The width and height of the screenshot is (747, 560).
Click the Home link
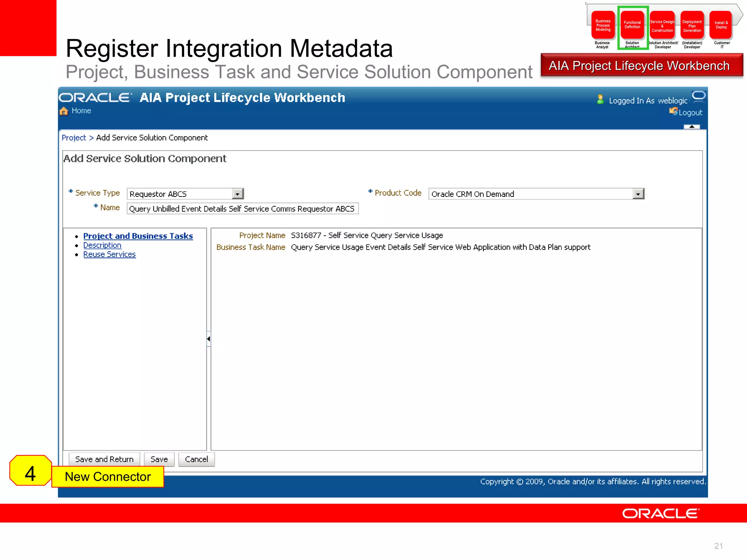pyautogui.click(x=81, y=111)
